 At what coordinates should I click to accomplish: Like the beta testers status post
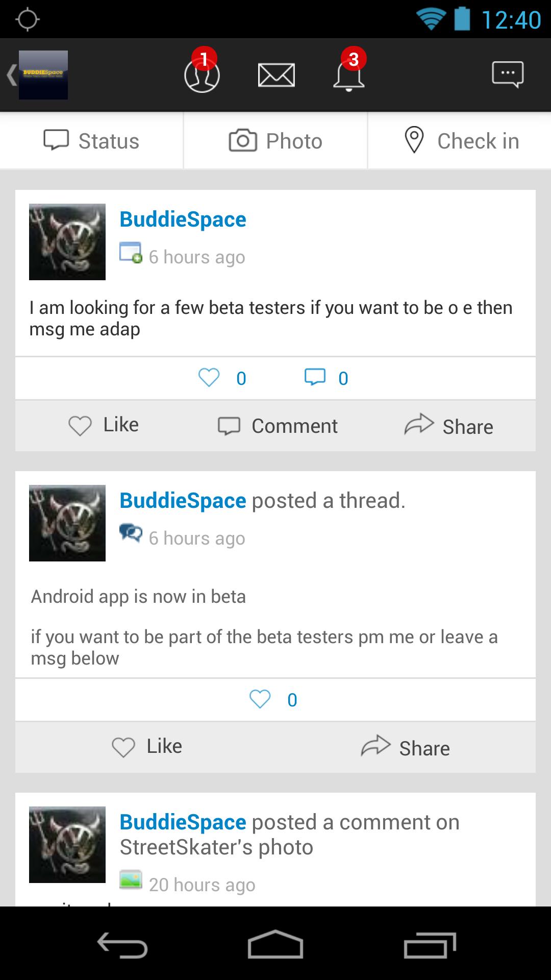[x=104, y=425]
